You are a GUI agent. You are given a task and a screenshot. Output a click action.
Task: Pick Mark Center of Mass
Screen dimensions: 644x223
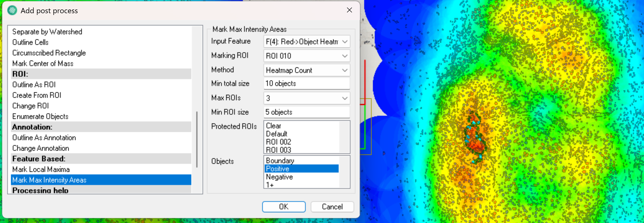pyautogui.click(x=101, y=64)
